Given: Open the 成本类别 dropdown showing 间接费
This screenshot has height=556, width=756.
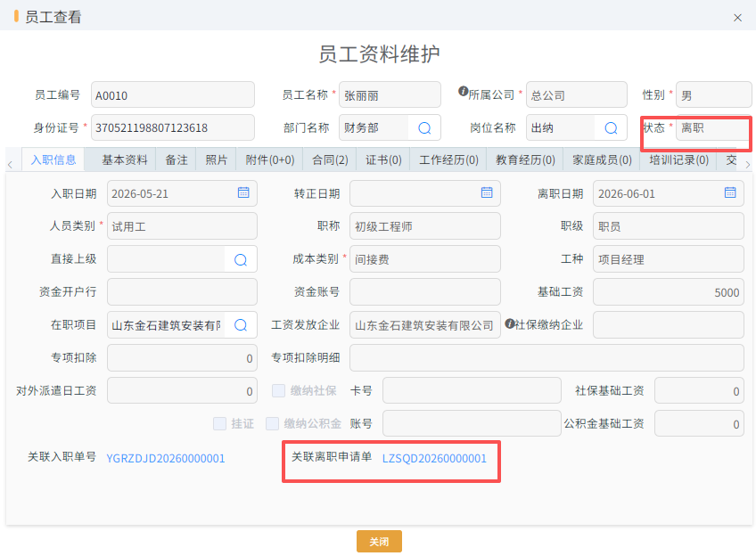Looking at the screenshot, I should pyautogui.click(x=425, y=259).
